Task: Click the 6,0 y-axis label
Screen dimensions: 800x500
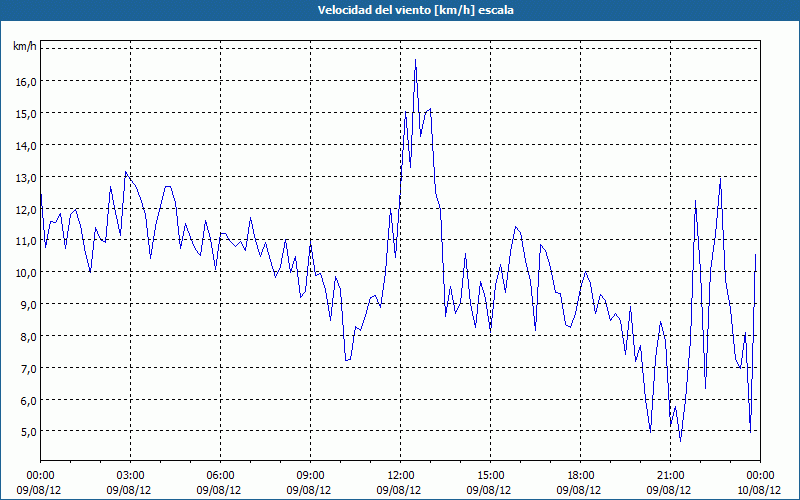Action: click(28, 401)
